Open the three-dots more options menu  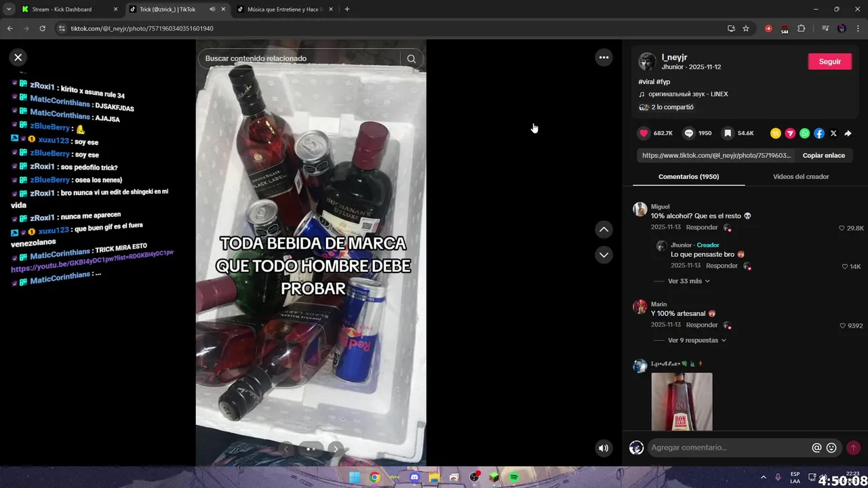point(604,58)
